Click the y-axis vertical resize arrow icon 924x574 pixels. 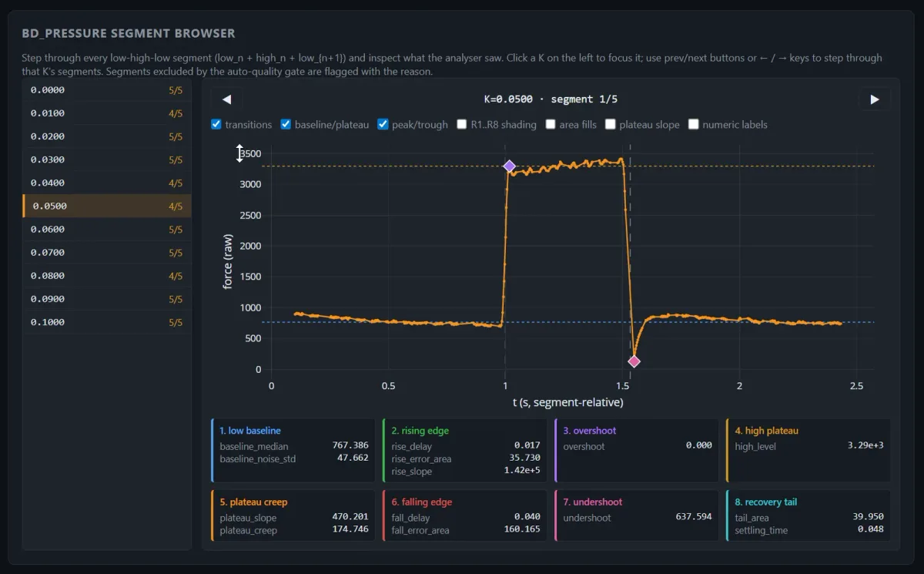click(239, 153)
